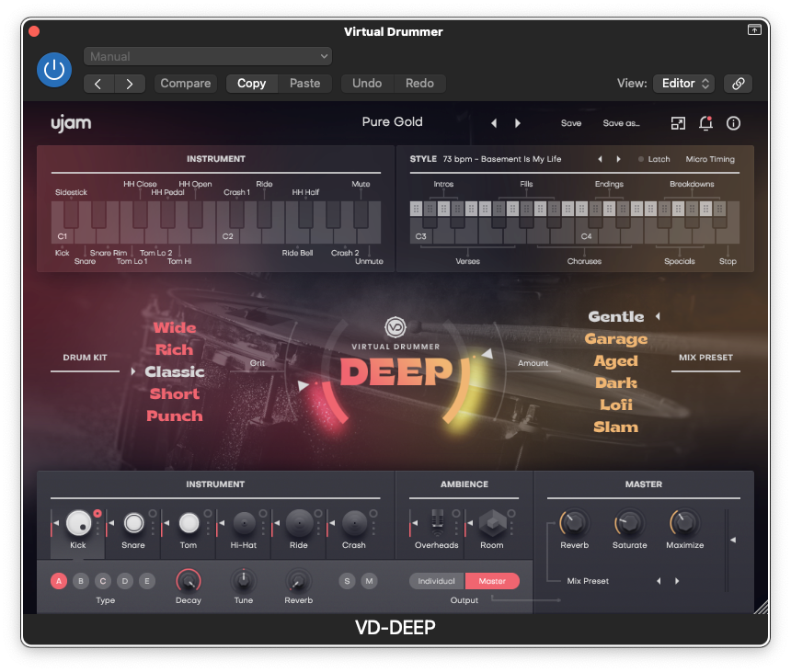Click the Paste button
The width and height of the screenshot is (791, 672).
[x=304, y=84]
